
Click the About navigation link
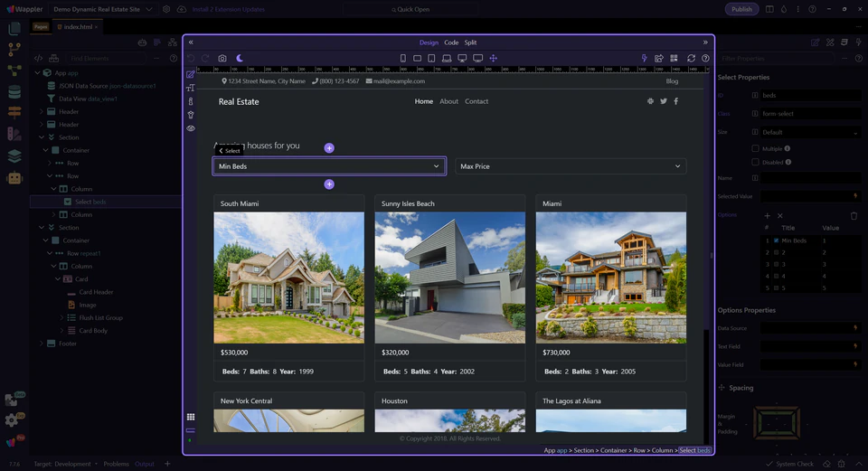(x=448, y=101)
